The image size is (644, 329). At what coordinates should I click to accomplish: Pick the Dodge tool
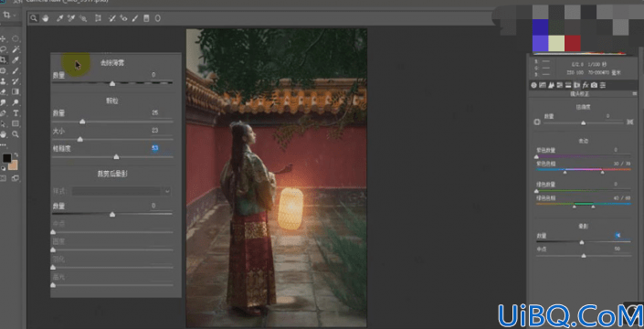tap(16, 102)
